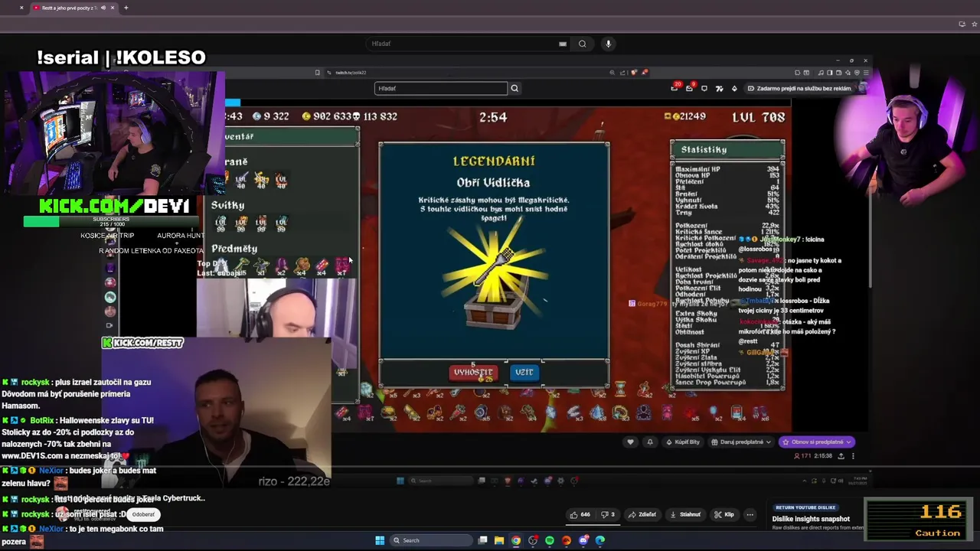Open the Windows Start menu

coord(380,540)
